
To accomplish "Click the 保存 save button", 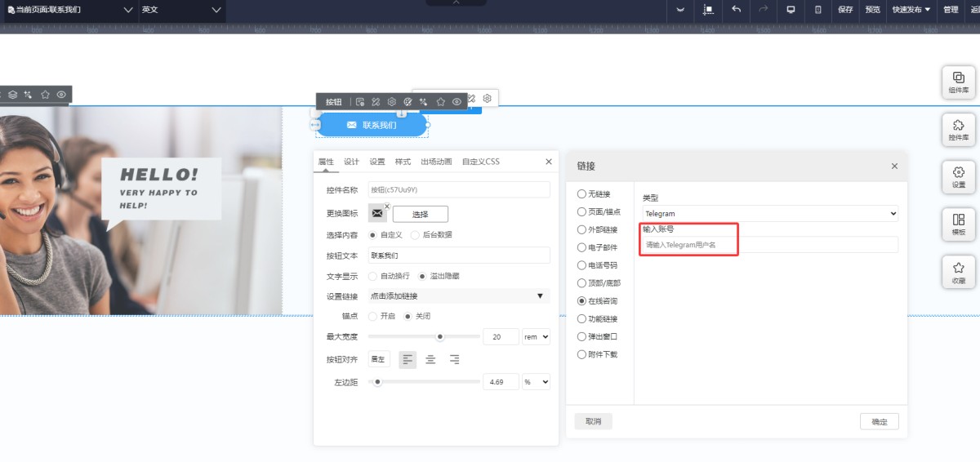I will (x=845, y=10).
